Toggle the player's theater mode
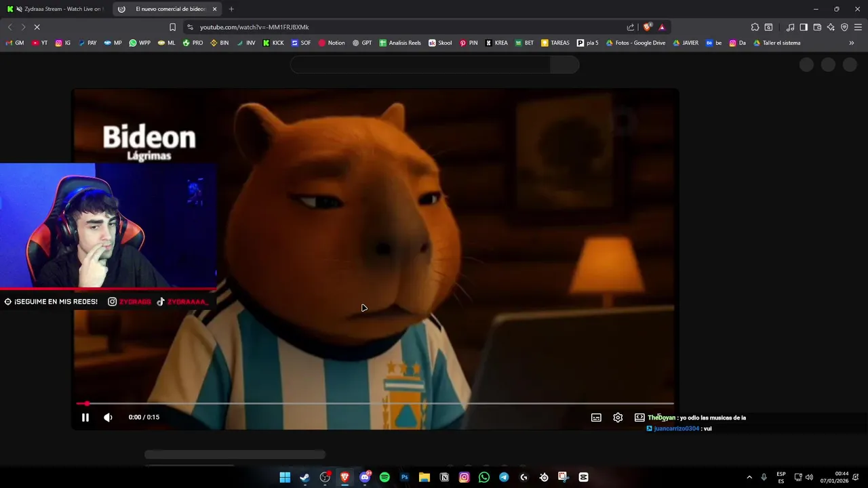 tap(639, 418)
